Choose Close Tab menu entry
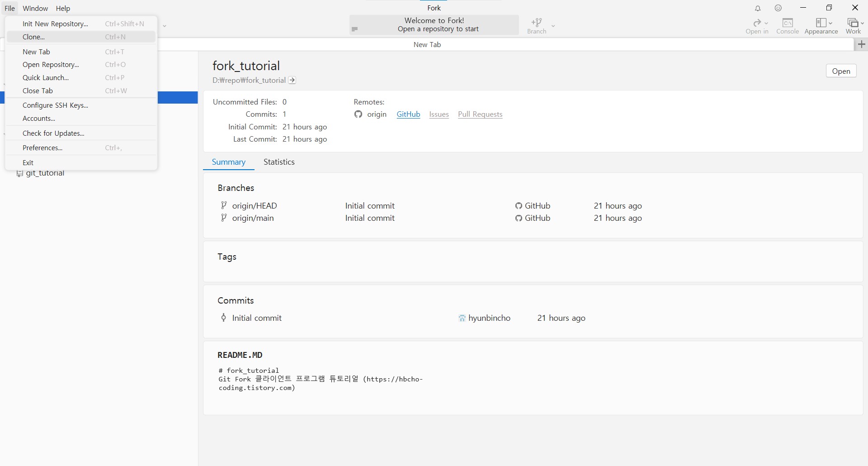Screen dimensions: 868x466 pyautogui.click(x=81, y=90)
